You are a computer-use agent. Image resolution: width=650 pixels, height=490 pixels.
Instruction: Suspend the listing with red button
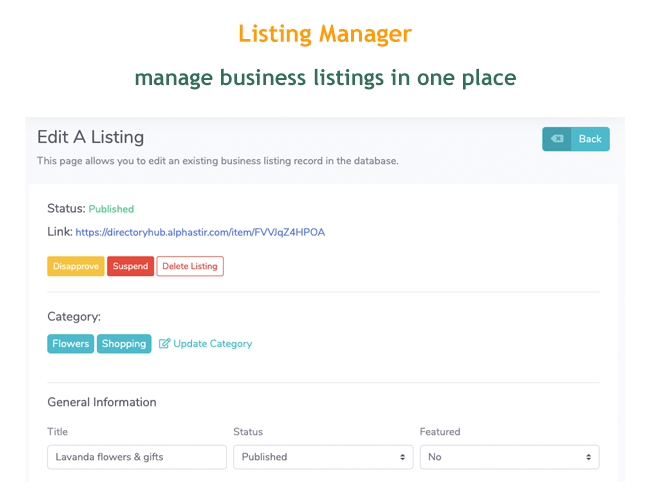pos(130,266)
